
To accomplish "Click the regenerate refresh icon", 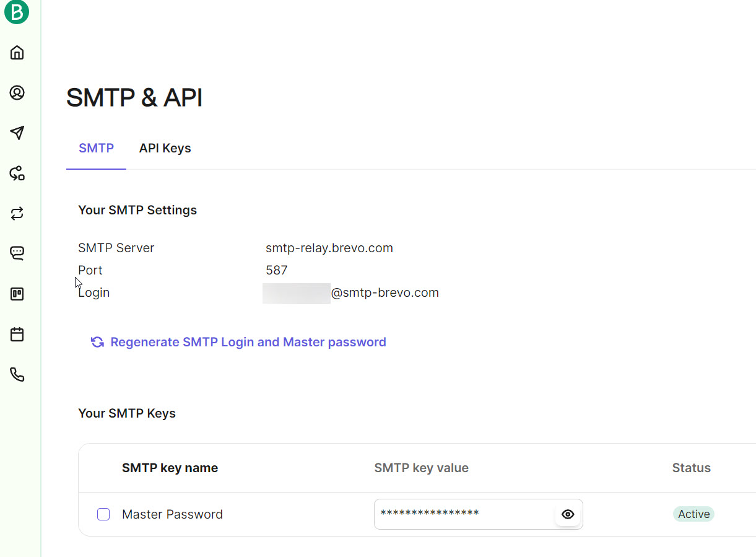I will point(97,342).
